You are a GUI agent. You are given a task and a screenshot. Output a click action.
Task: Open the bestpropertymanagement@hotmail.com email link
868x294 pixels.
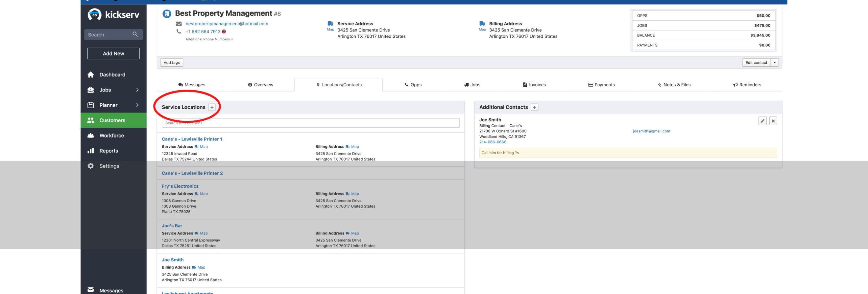[227, 24]
